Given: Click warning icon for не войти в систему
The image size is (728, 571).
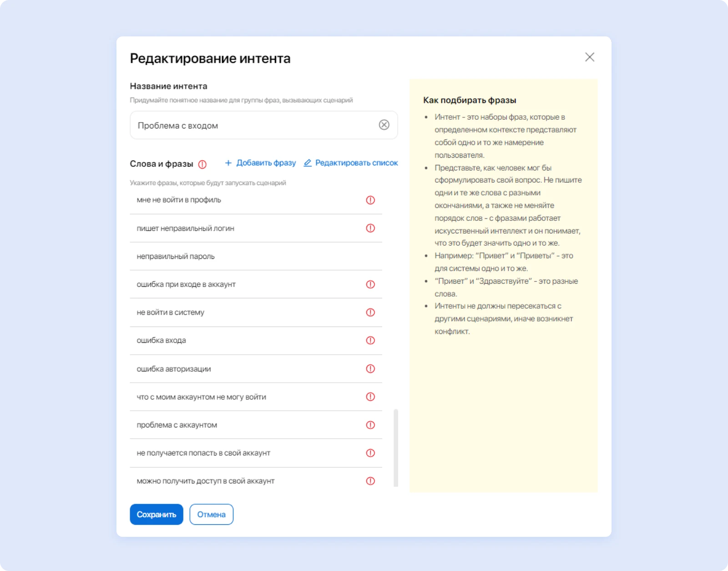Looking at the screenshot, I should tap(370, 312).
